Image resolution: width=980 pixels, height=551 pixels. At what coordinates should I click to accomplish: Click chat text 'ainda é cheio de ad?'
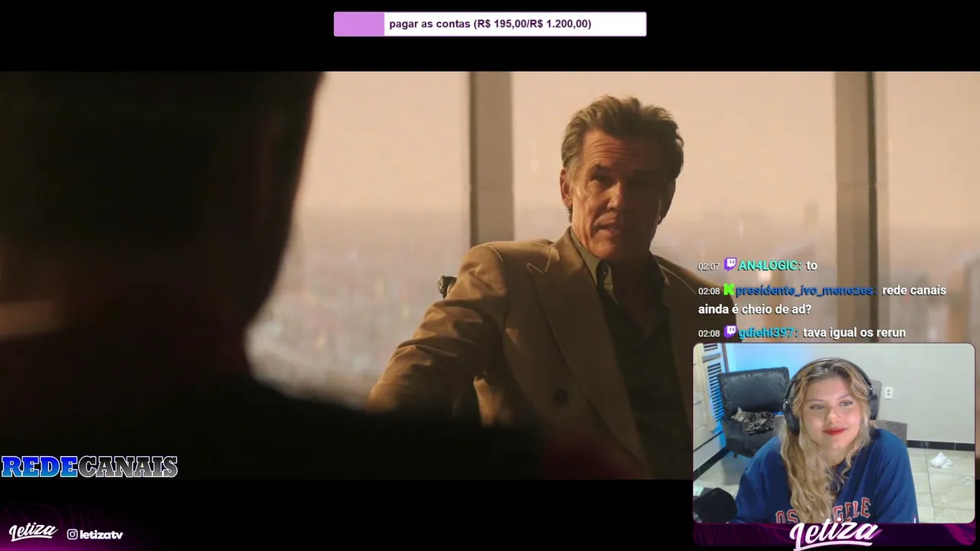click(755, 310)
